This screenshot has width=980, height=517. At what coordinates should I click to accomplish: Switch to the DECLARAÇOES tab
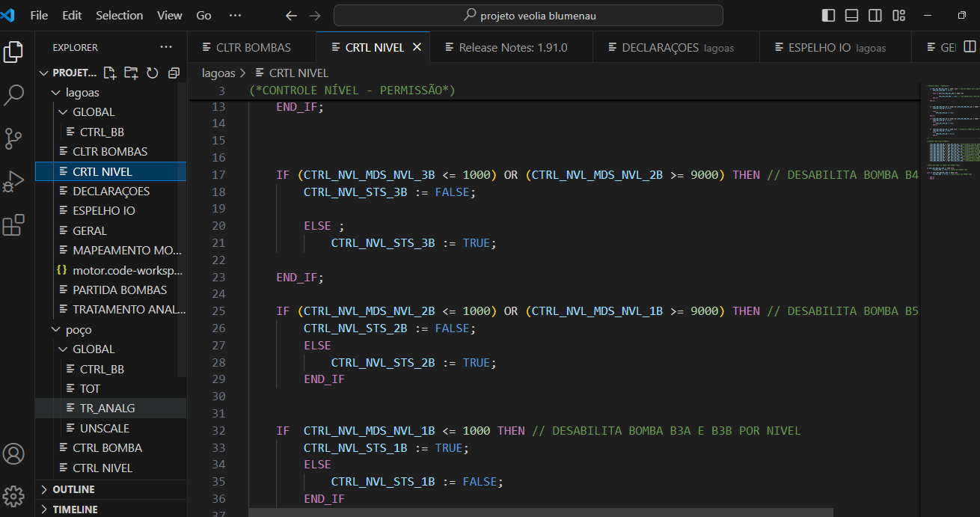point(660,47)
